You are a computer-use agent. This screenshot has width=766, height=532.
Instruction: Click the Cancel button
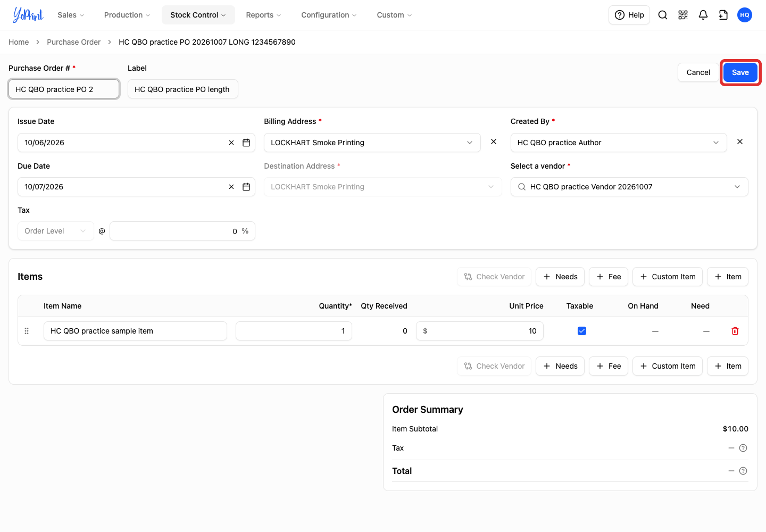698,72
